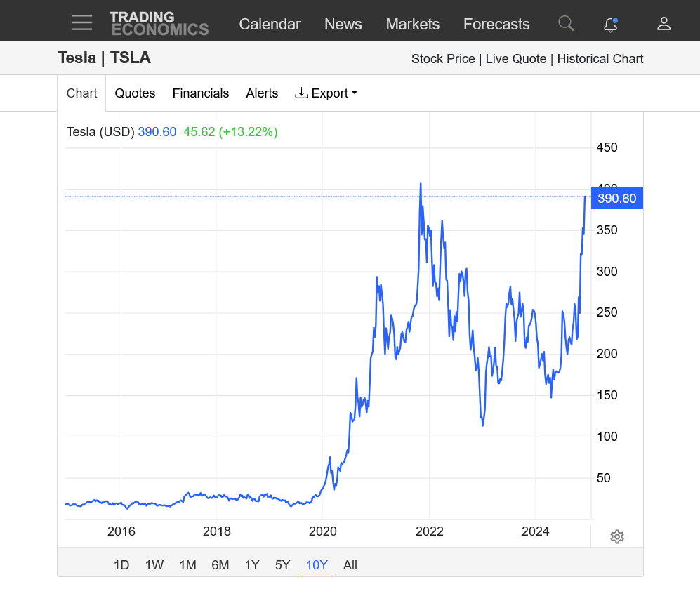Click the Trading Economics logo

159,23
